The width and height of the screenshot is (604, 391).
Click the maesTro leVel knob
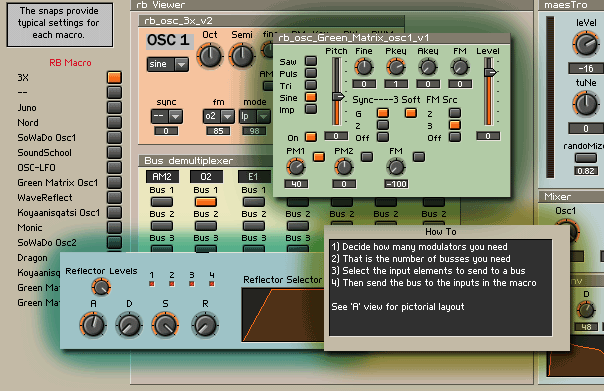[x=586, y=44]
